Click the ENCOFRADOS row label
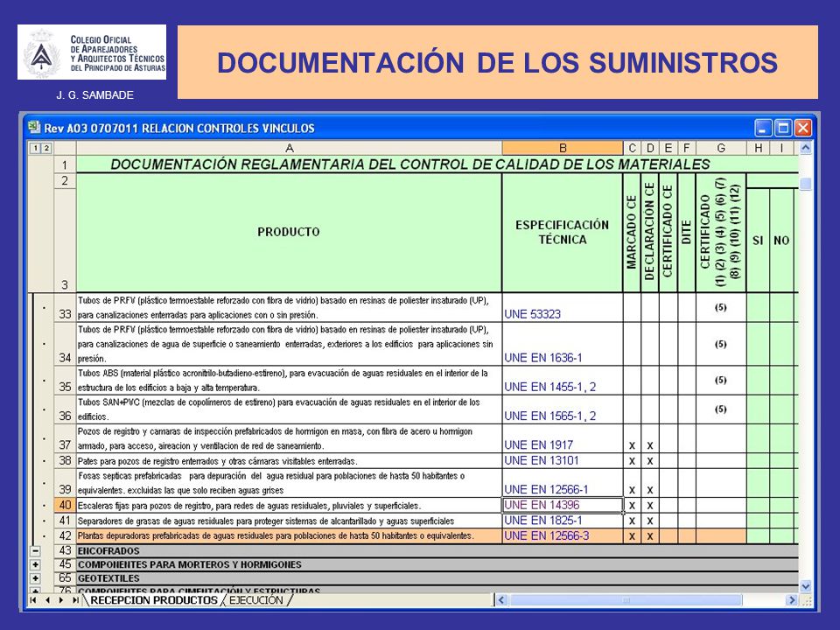The height and width of the screenshot is (630, 840). point(108,550)
